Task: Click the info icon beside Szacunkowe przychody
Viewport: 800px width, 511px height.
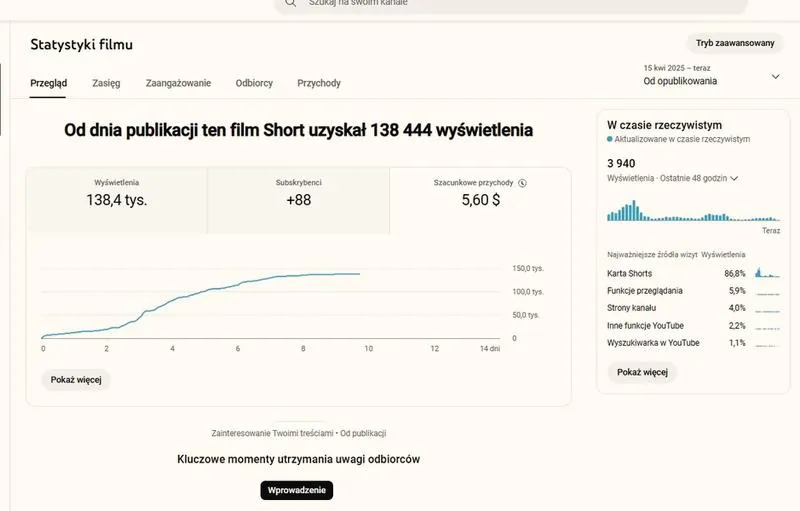Action: coord(522,183)
